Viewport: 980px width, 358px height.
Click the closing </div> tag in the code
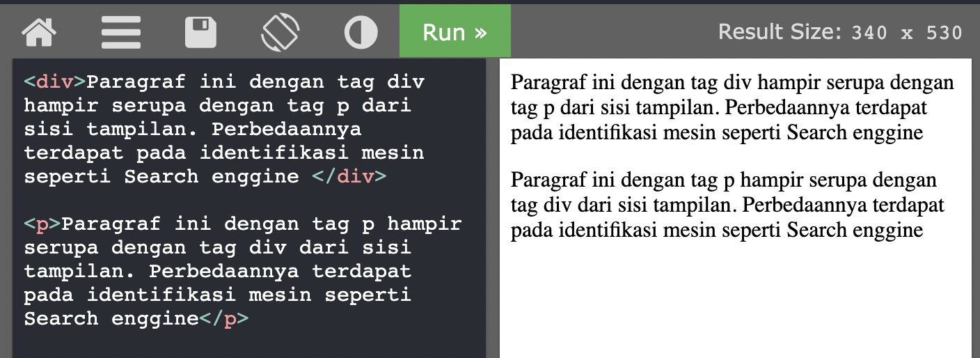tap(349, 177)
